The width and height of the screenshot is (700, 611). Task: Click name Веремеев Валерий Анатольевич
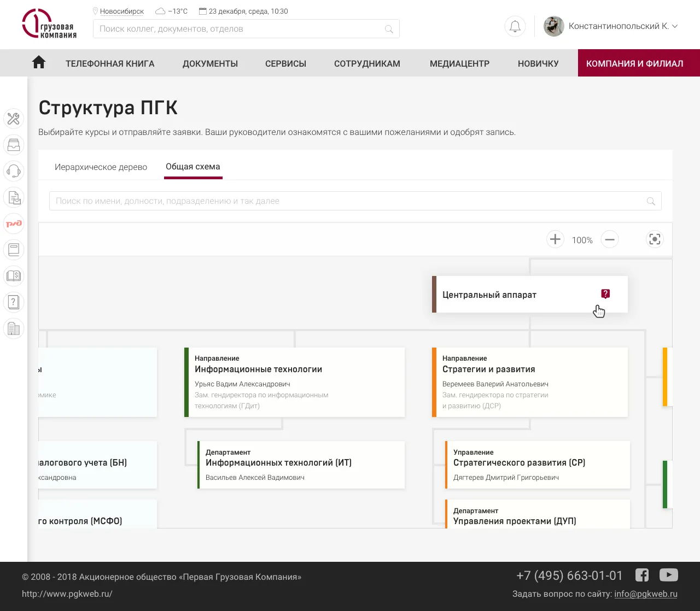[x=495, y=384]
